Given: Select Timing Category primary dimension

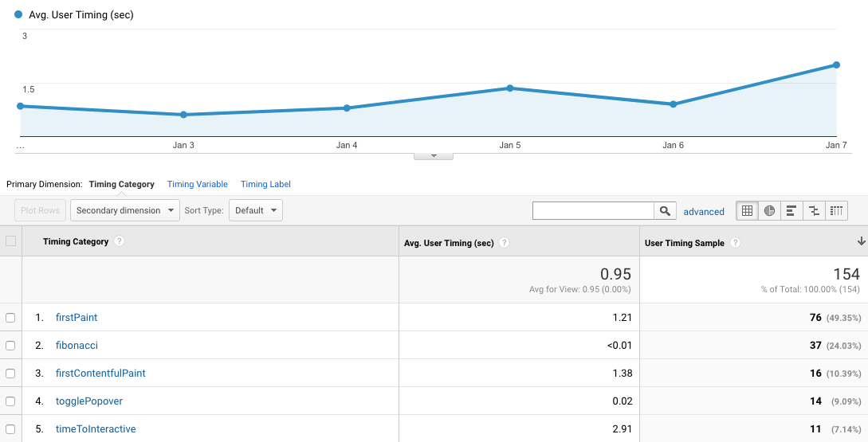Looking at the screenshot, I should click(121, 184).
